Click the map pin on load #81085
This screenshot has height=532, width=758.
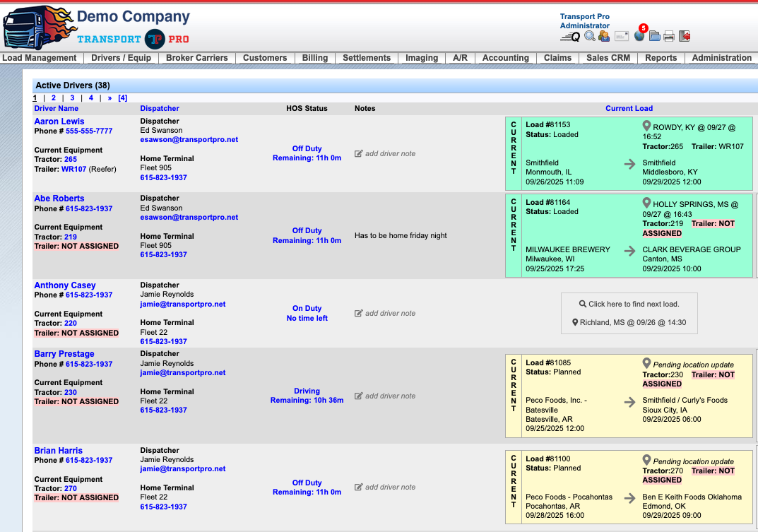tap(646, 364)
